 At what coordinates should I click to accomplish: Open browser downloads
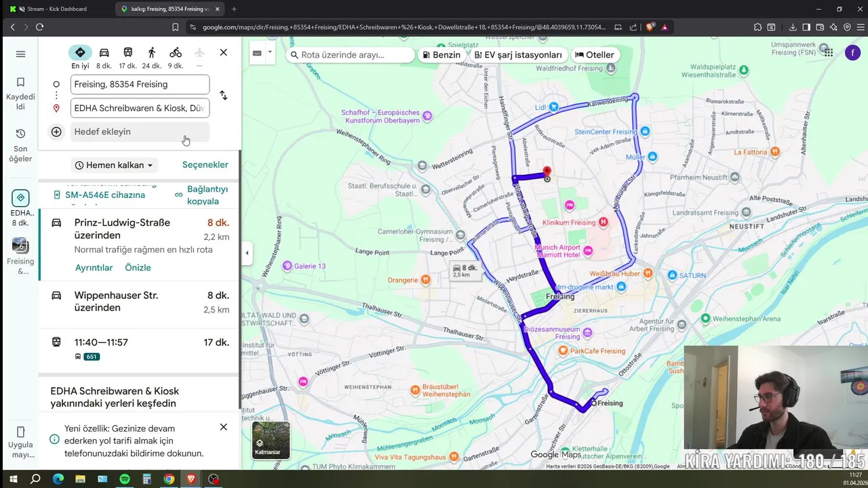pos(793,27)
